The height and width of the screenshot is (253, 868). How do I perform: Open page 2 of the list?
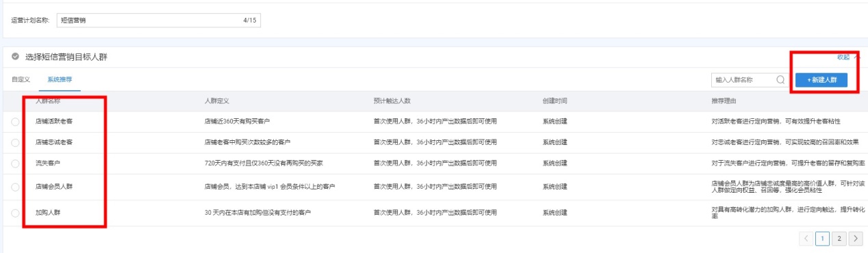[x=839, y=239]
